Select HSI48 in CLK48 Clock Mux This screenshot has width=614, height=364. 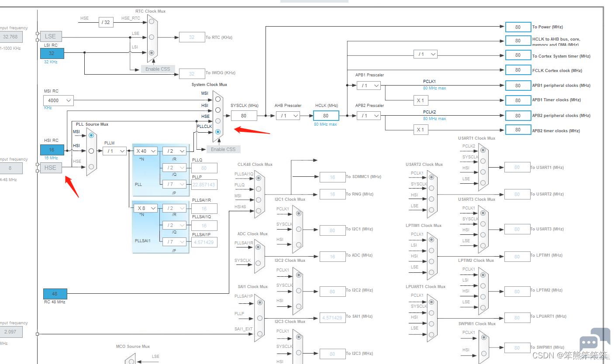pyautogui.click(x=259, y=210)
